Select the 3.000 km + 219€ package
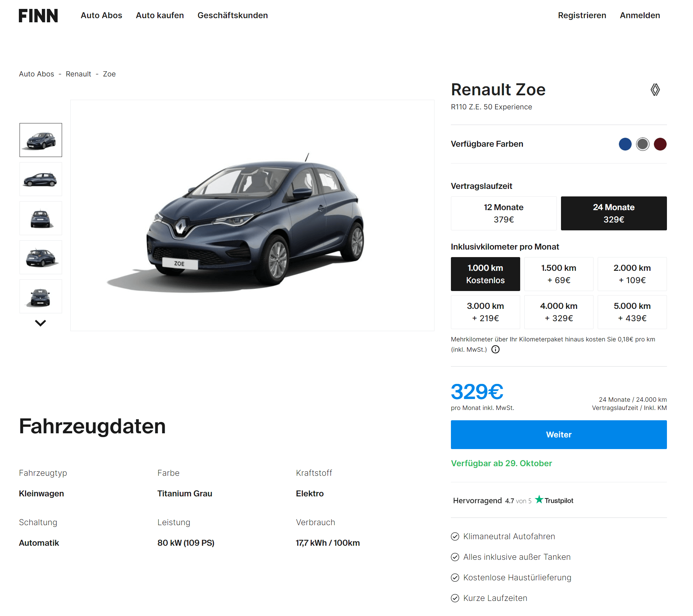This screenshot has width=693, height=616. coord(485,312)
